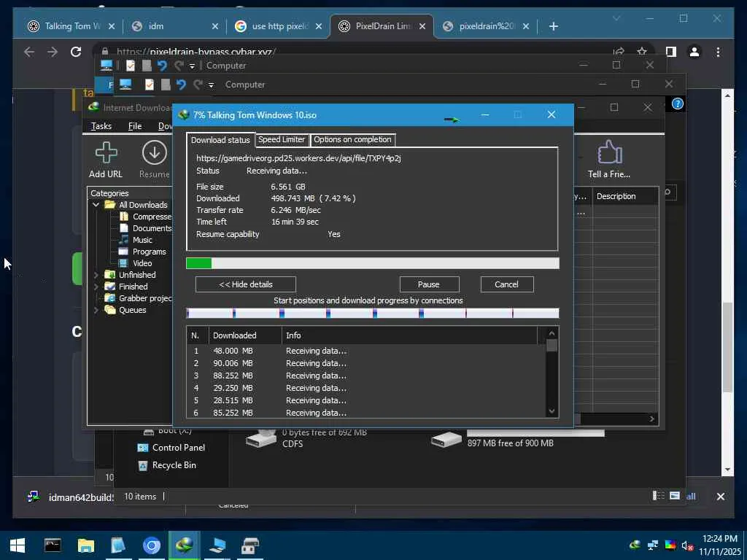The image size is (747, 560).
Task: Open the Tasks menu in IDM
Action: tap(101, 126)
